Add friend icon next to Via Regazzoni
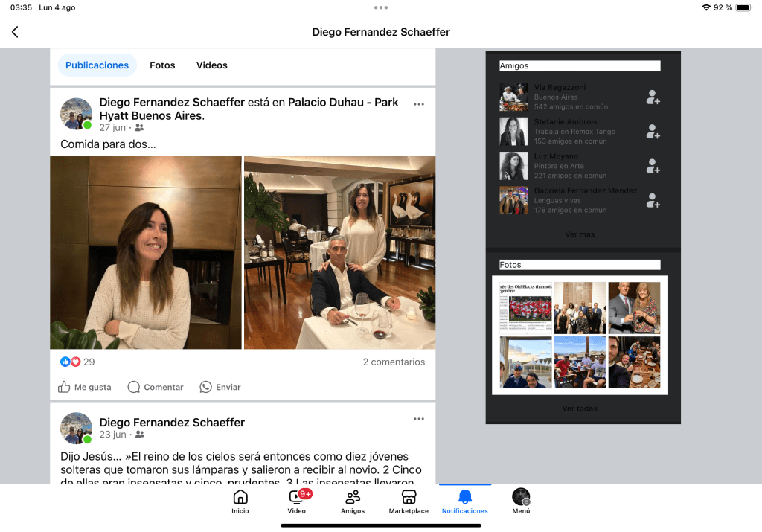This screenshot has width=762, height=532. pyautogui.click(x=653, y=97)
